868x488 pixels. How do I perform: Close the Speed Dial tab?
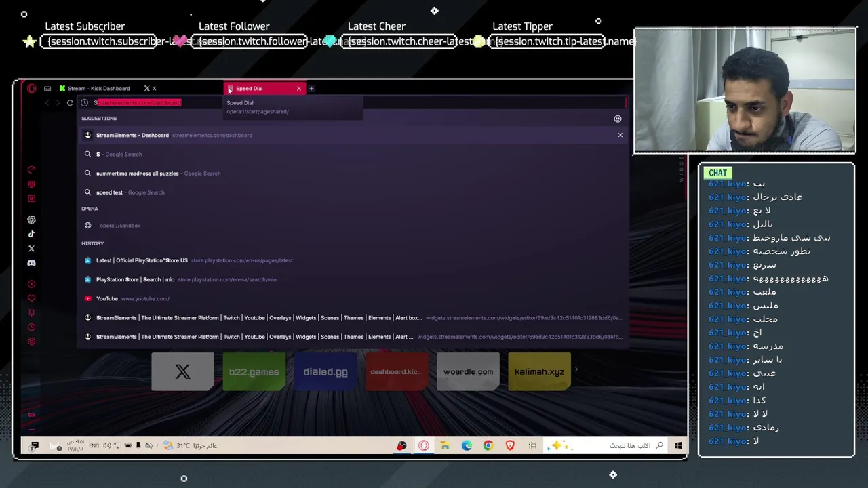298,88
